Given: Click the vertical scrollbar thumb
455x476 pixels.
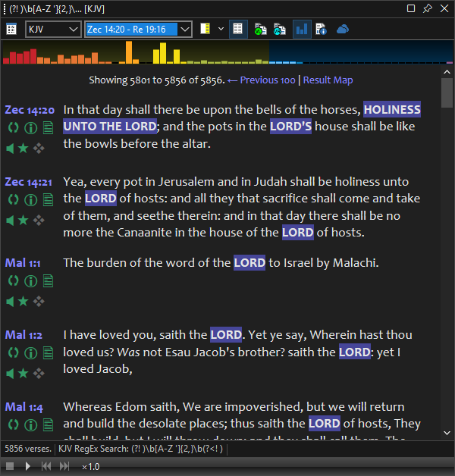Looking at the screenshot, I should (447, 93).
